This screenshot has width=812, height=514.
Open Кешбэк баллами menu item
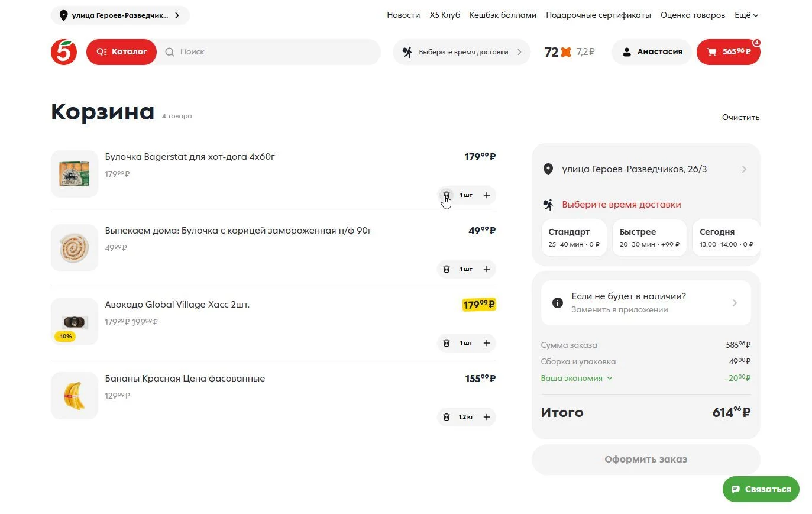(x=503, y=15)
